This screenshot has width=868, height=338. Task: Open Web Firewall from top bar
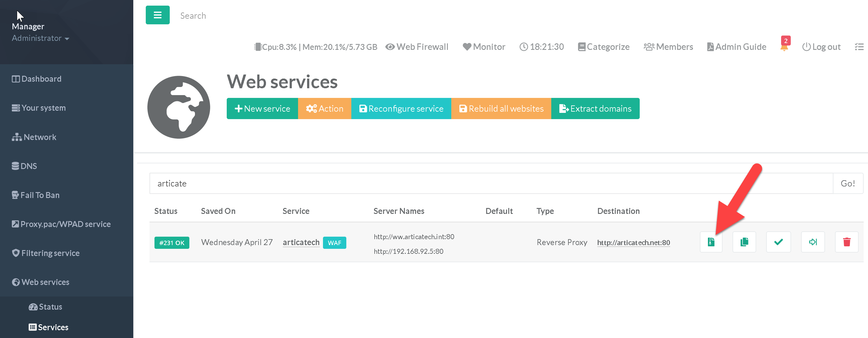click(417, 46)
